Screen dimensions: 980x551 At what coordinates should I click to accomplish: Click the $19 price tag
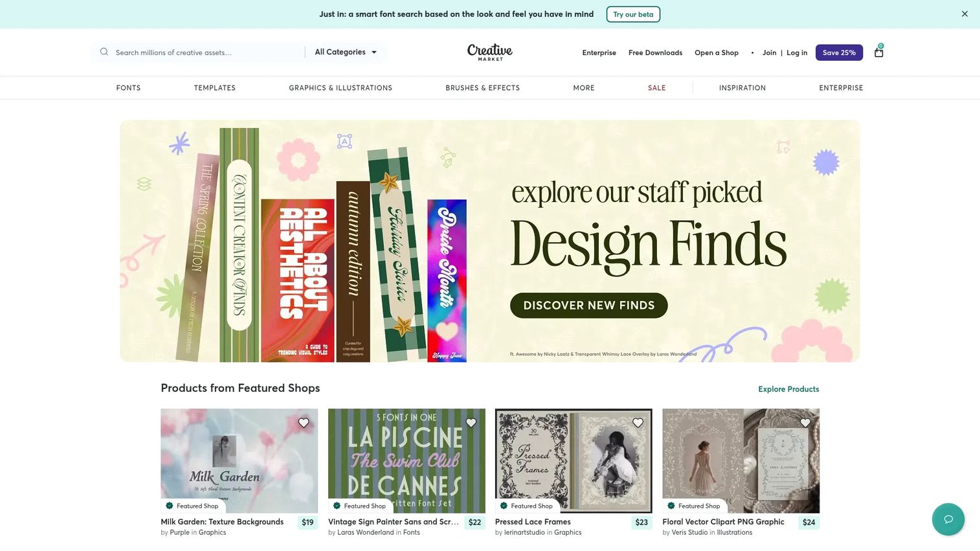(x=307, y=522)
